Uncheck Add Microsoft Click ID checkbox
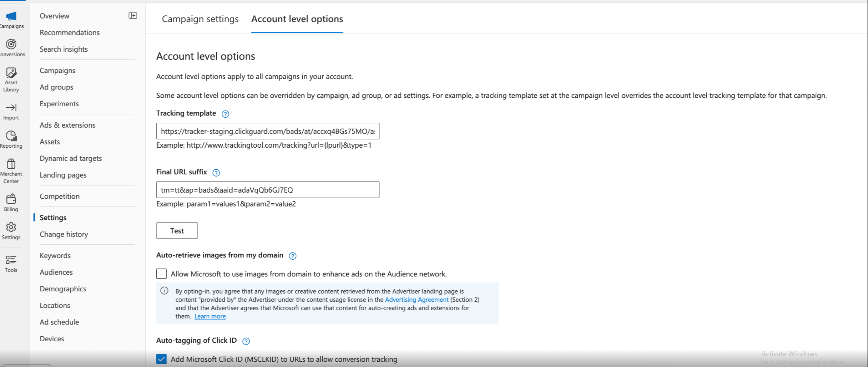 coord(161,359)
